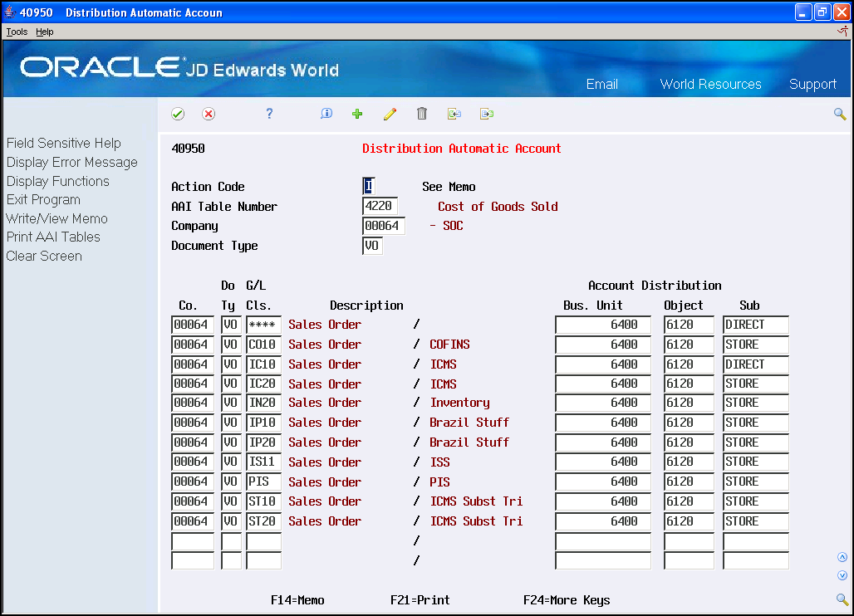
Task: Click the magnifier icon at bottom right
Action: click(842, 599)
